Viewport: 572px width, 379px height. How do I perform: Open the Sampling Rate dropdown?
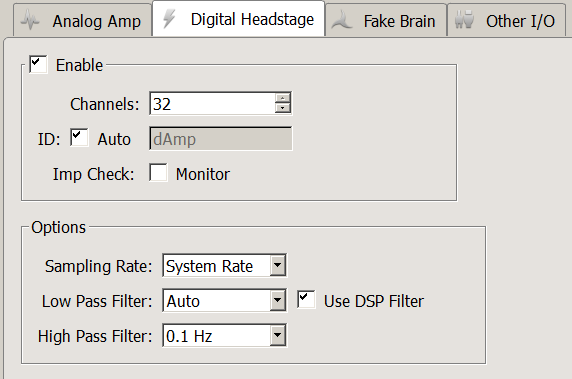[x=224, y=265]
